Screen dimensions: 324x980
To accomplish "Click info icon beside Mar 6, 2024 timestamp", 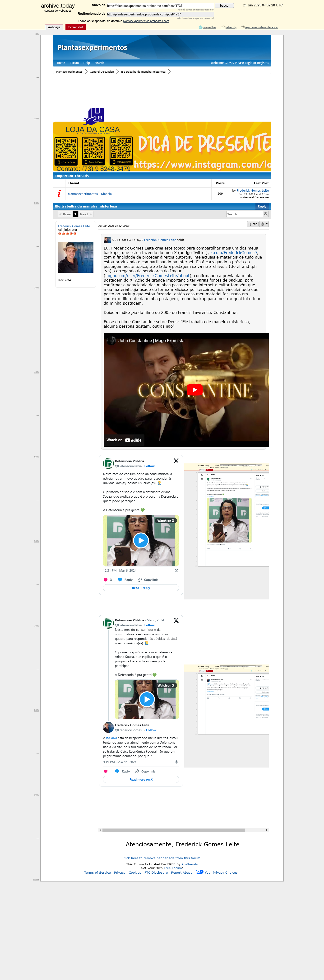I will (176, 570).
